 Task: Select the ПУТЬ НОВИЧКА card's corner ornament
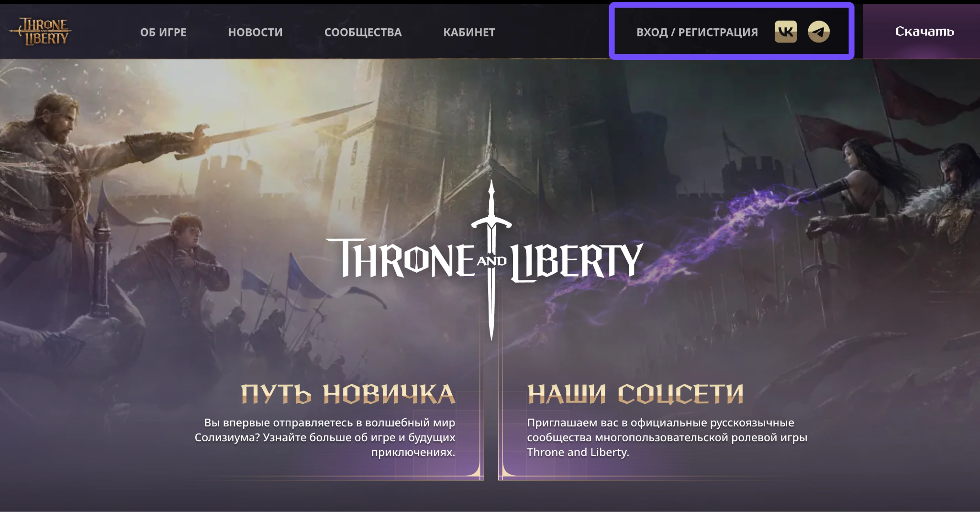click(x=476, y=470)
